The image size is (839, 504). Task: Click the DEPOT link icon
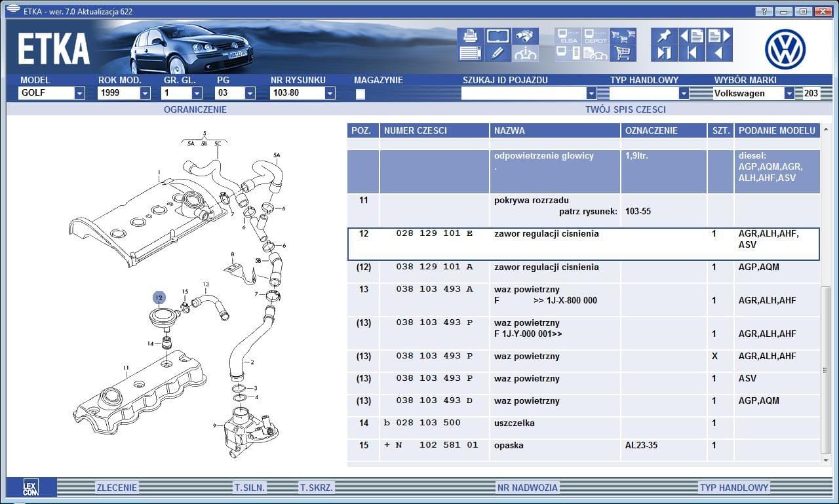click(595, 36)
